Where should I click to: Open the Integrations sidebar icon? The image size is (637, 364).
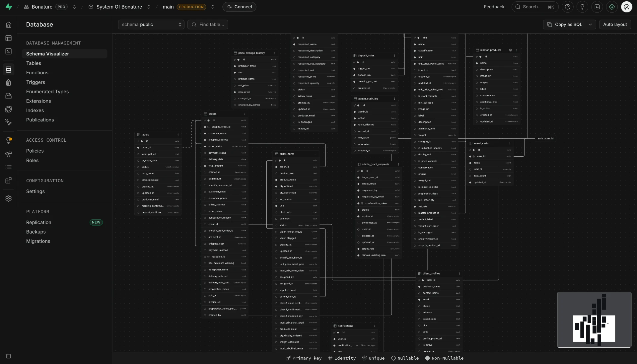(x=9, y=181)
